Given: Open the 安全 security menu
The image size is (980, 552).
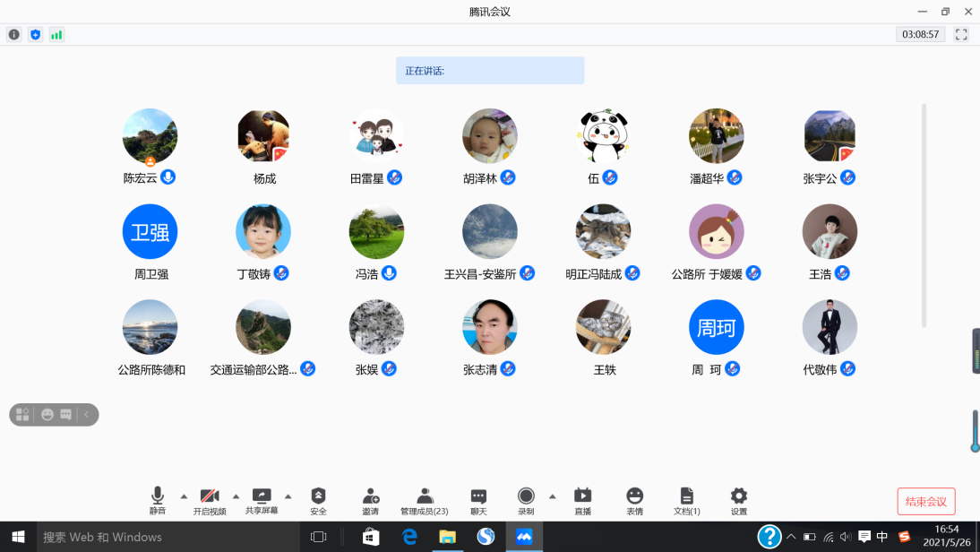Looking at the screenshot, I should tap(318, 501).
